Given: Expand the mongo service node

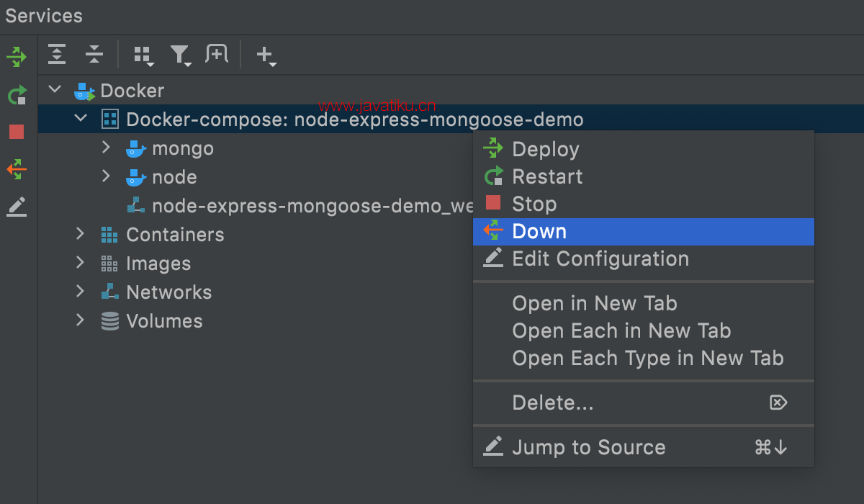Looking at the screenshot, I should point(106,148).
